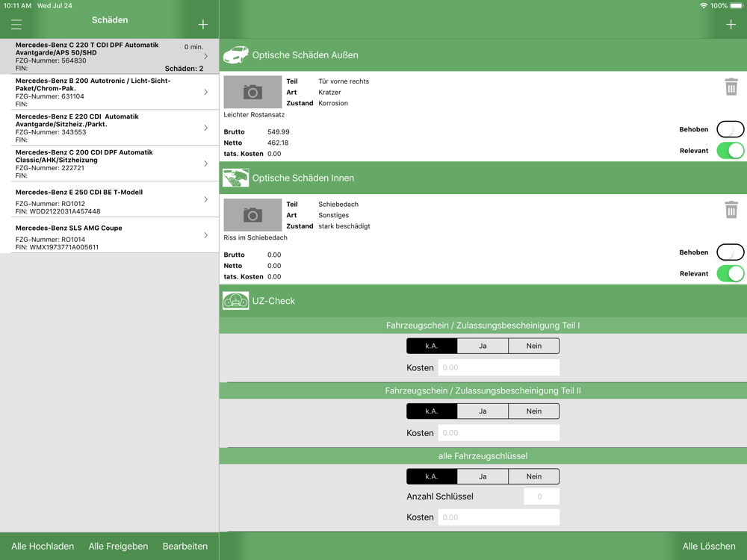Tap the note Riss im Schiebedach
Viewport: 747px width, 560px height.
pyautogui.click(x=255, y=237)
